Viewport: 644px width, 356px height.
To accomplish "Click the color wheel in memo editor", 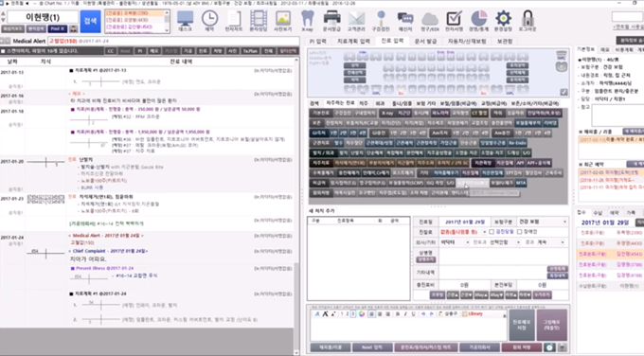I will point(362,314).
